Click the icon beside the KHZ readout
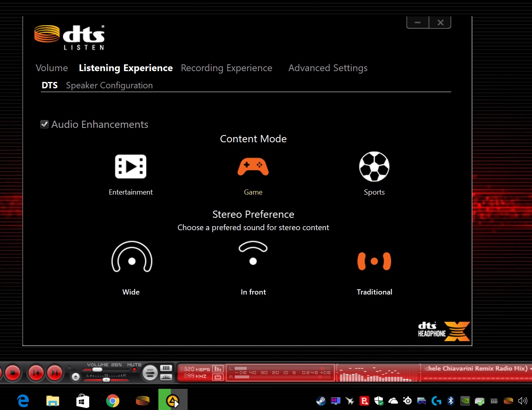This screenshot has width=532, height=410. pyautogui.click(x=218, y=377)
